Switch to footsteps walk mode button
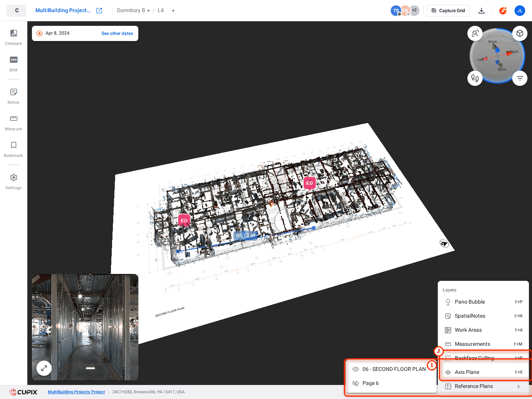 click(x=475, y=78)
